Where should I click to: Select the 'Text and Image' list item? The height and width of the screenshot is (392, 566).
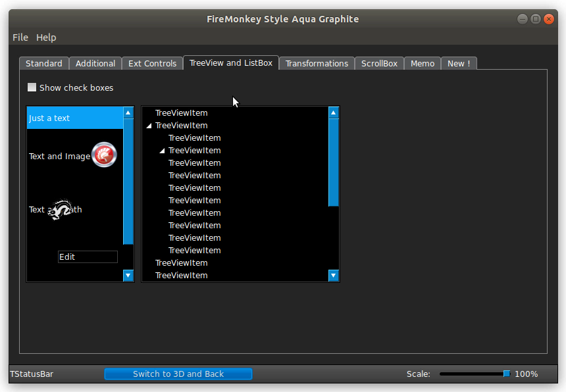coord(75,155)
